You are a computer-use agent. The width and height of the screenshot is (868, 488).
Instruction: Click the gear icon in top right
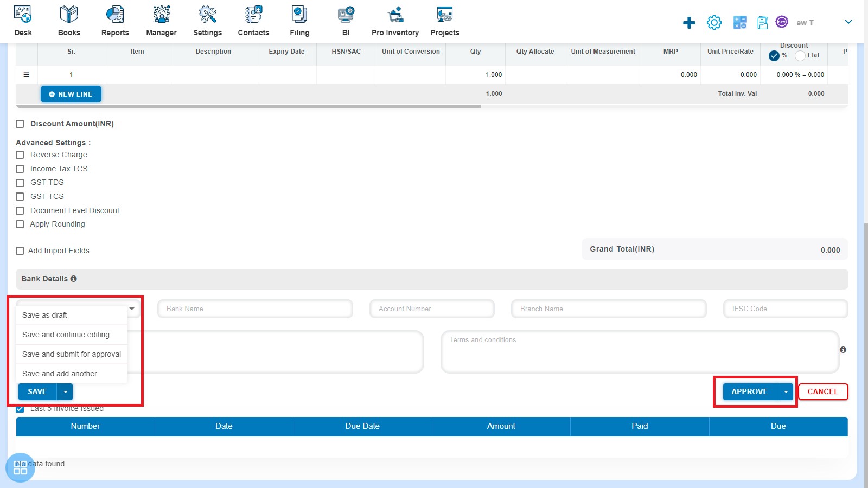pyautogui.click(x=714, y=23)
